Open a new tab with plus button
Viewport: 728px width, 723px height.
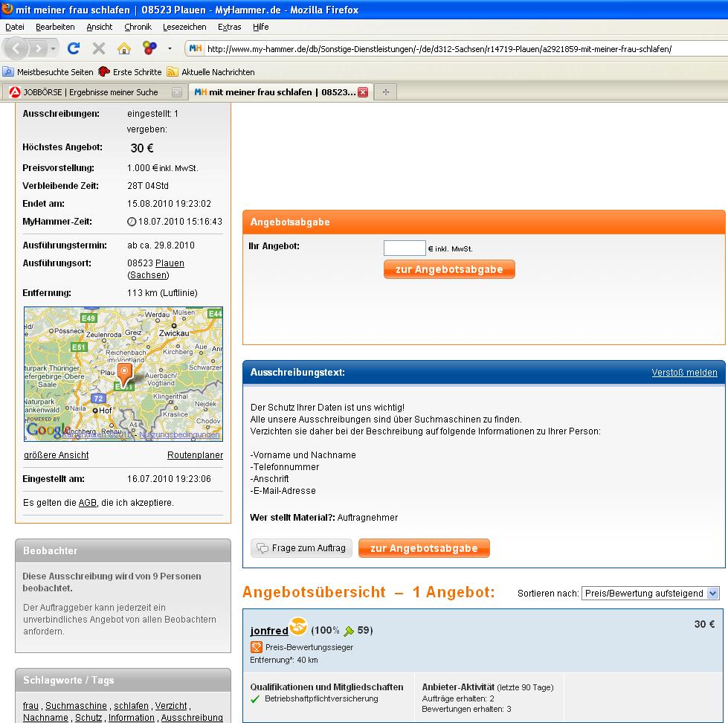click(x=385, y=92)
